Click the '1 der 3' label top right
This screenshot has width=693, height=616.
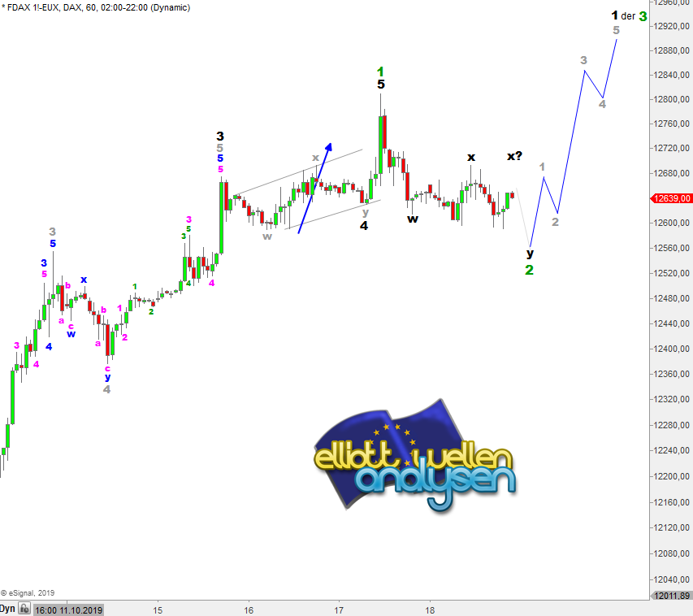630,15
